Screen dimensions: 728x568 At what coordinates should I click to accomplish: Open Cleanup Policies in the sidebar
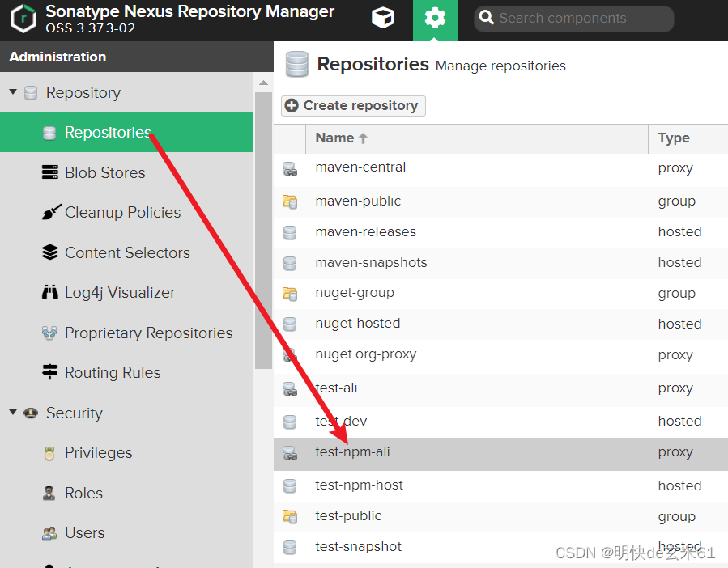point(127,212)
